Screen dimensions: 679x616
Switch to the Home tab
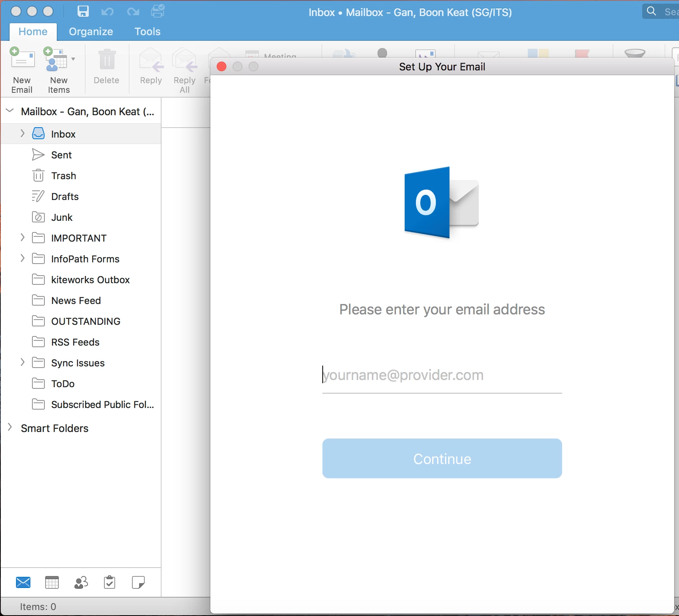(33, 32)
